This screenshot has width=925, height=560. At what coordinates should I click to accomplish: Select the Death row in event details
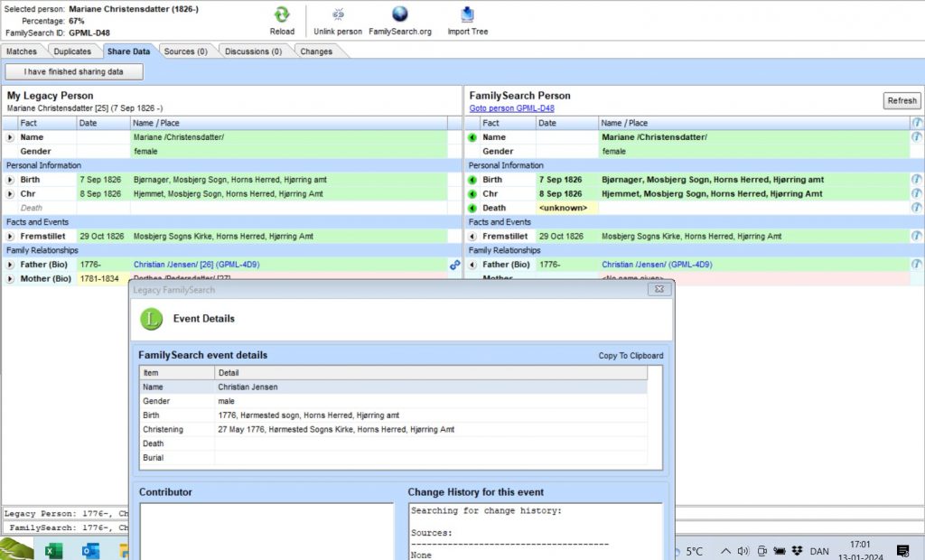click(394, 443)
